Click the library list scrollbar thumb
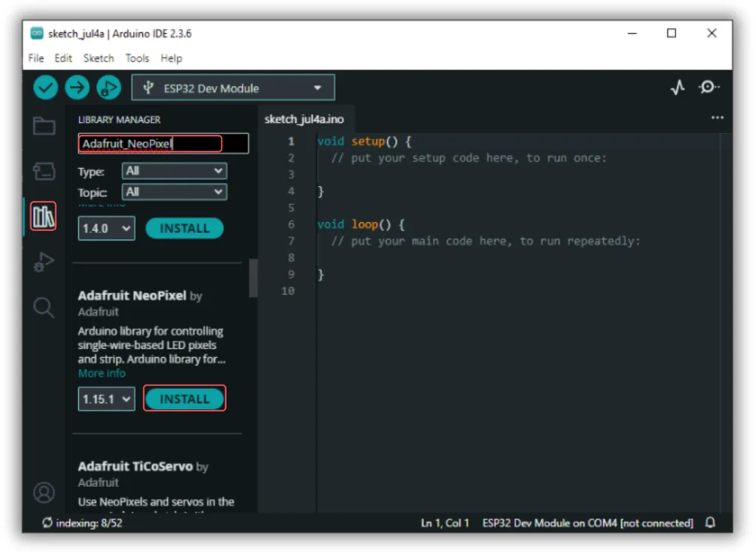The image size is (756, 552). 253,278
